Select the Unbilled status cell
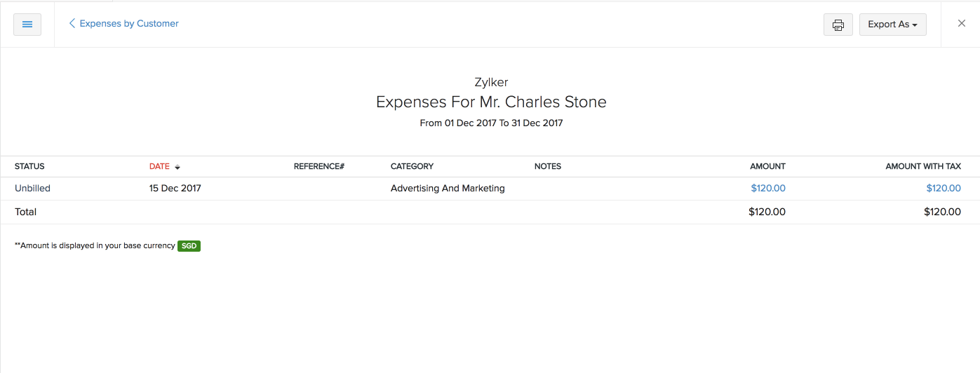This screenshot has width=980, height=373. coord(32,189)
